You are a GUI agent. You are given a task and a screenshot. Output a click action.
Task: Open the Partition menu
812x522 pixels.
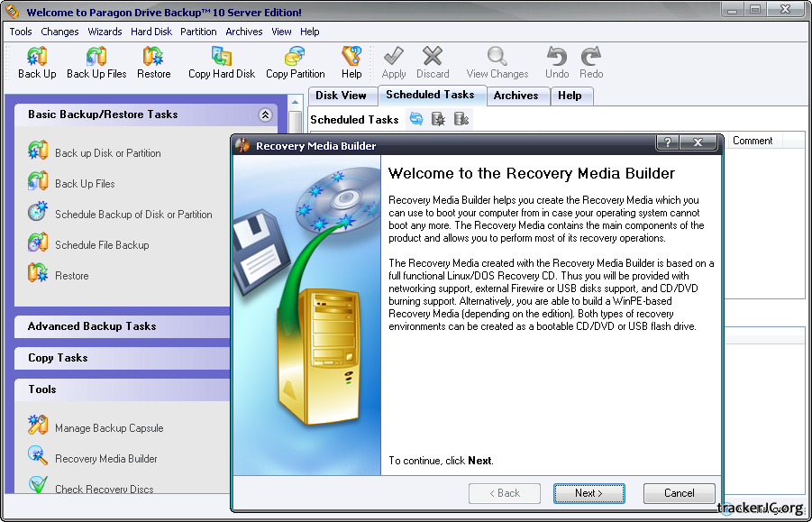pos(198,32)
